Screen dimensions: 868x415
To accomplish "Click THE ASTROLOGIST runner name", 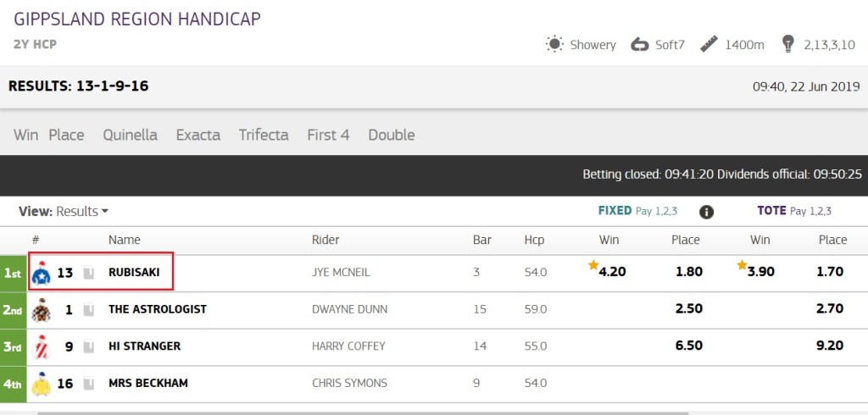I will 158,310.
